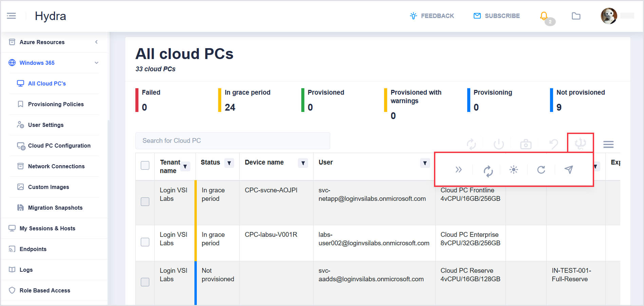Toggle the select-all checkbox in the table header
Viewport: 644px width, 306px height.
(145, 165)
